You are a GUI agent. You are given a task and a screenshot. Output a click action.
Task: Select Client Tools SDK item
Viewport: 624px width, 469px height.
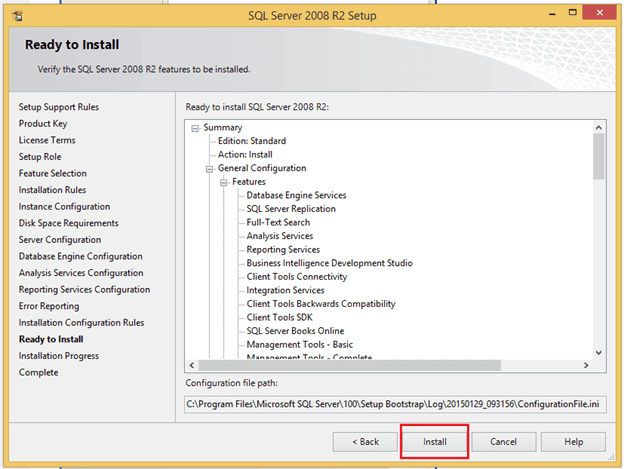pos(279,317)
